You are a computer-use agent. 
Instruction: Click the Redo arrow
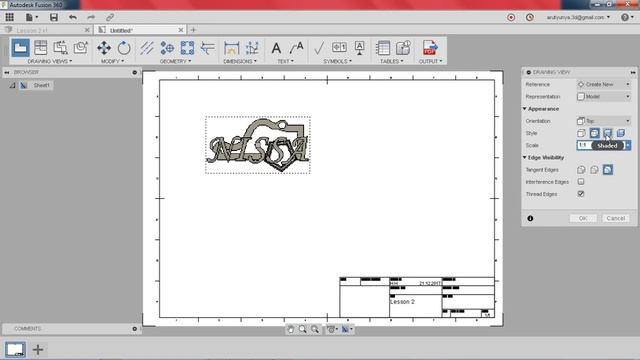(x=91, y=17)
